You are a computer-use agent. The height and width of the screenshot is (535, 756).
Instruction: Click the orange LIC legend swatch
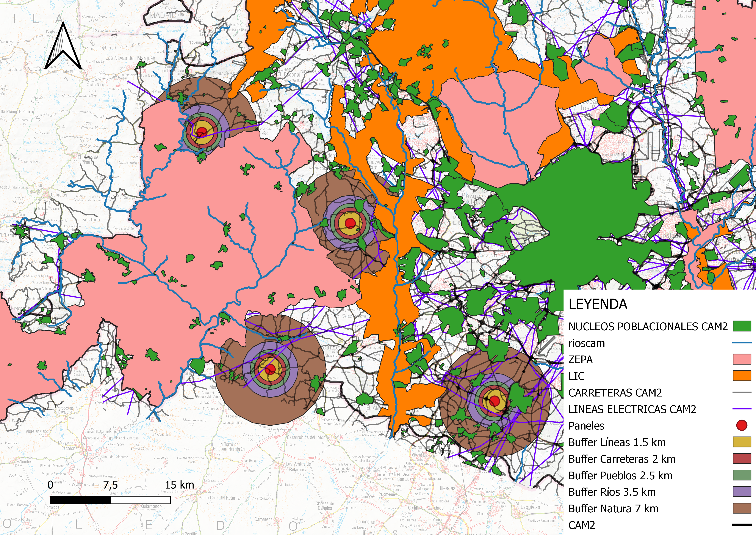coord(742,376)
